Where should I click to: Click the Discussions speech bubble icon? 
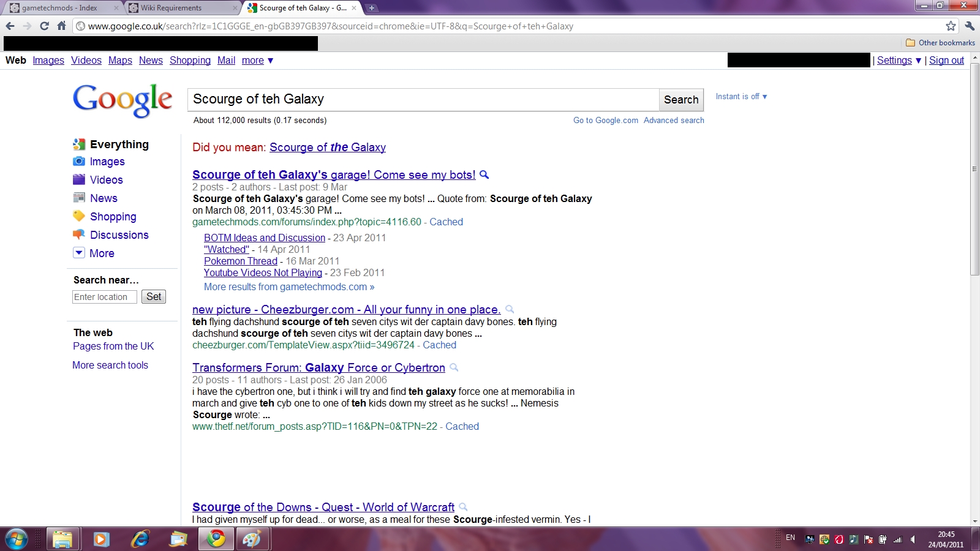click(x=79, y=234)
